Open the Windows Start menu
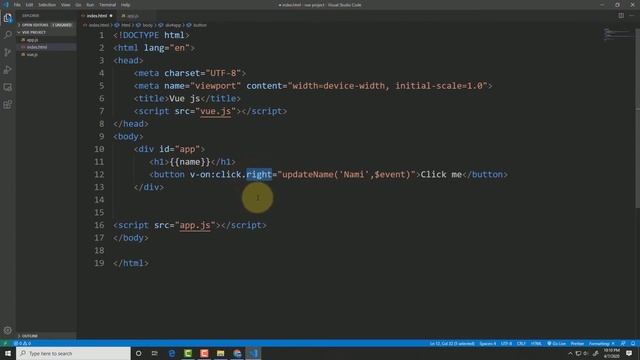Image resolution: width=640 pixels, height=360 pixels. pos(8,353)
